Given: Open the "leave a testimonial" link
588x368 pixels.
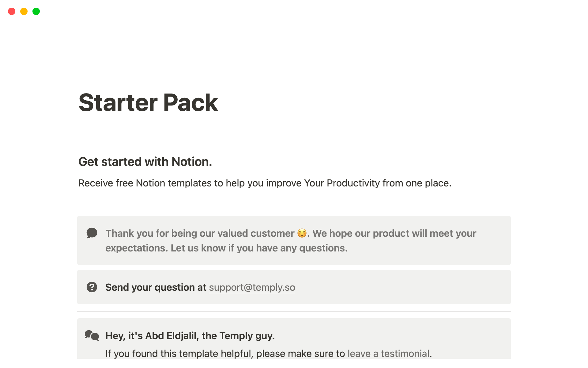Looking at the screenshot, I should pos(388,354).
